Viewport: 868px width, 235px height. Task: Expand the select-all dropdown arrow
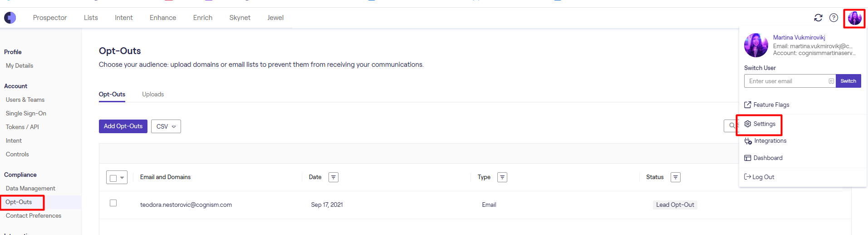[122, 178]
